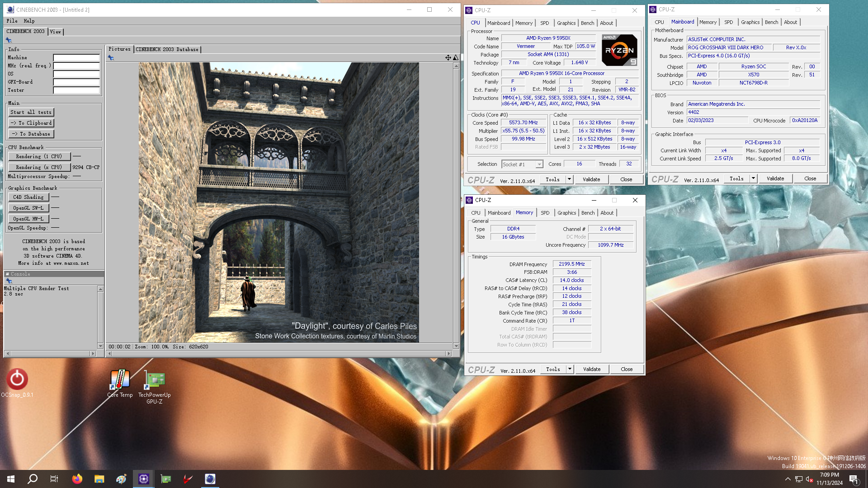Viewport: 868px width, 488px height.
Task: Launch Firefox from taskbar
Action: [77, 479]
